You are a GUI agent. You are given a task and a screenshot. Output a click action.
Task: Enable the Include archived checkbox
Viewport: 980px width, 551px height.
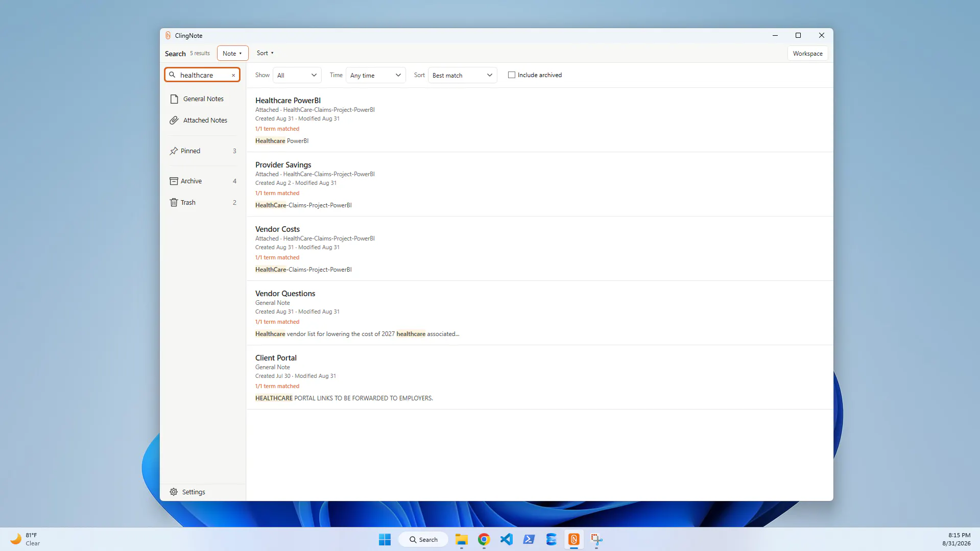point(512,75)
